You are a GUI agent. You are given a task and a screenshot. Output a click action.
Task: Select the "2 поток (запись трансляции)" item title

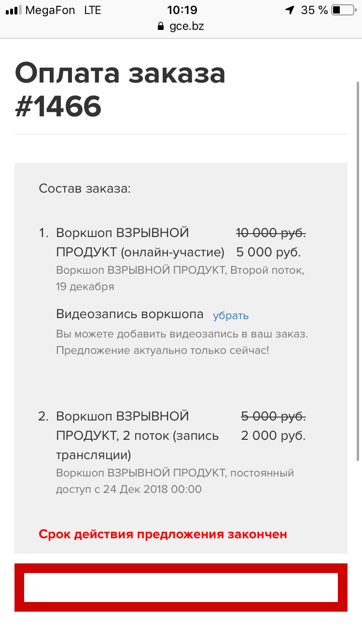[138, 435]
